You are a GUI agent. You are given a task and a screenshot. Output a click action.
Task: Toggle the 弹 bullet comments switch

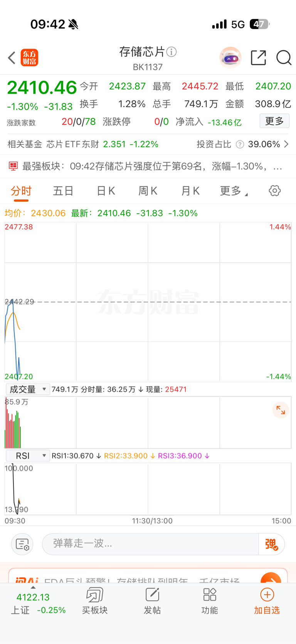pos(272,544)
